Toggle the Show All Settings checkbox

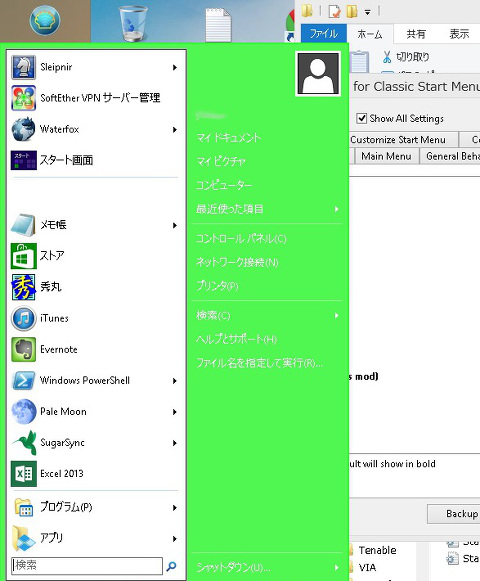361,119
